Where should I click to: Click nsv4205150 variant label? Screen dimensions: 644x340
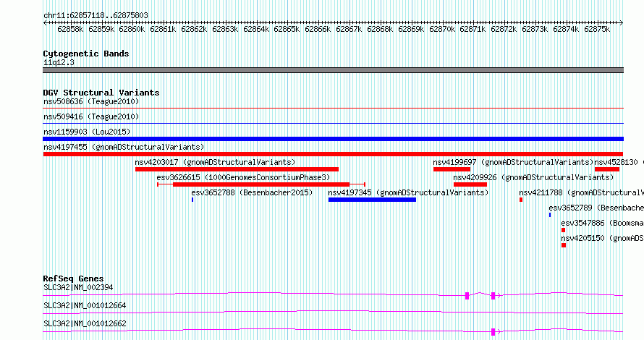[x=602, y=238]
